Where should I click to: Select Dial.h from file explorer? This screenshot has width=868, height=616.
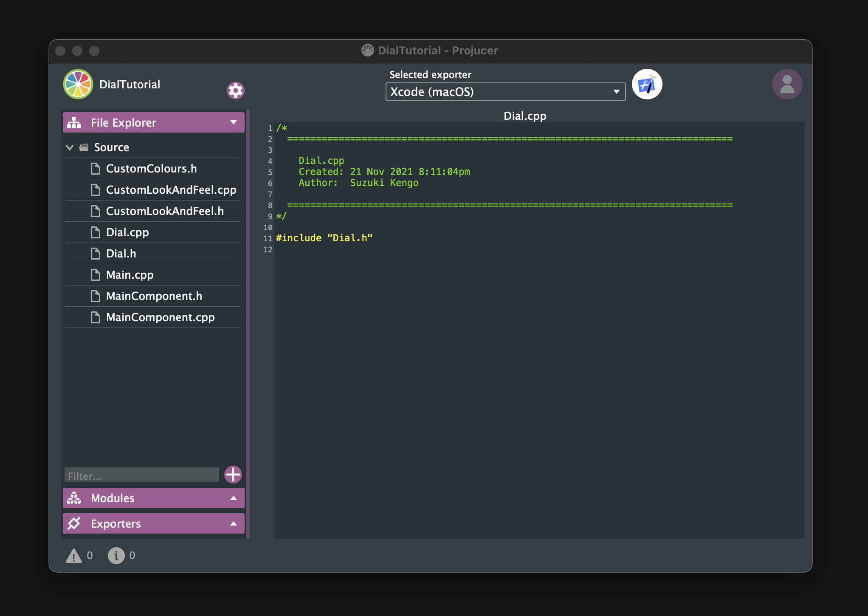[x=121, y=253]
